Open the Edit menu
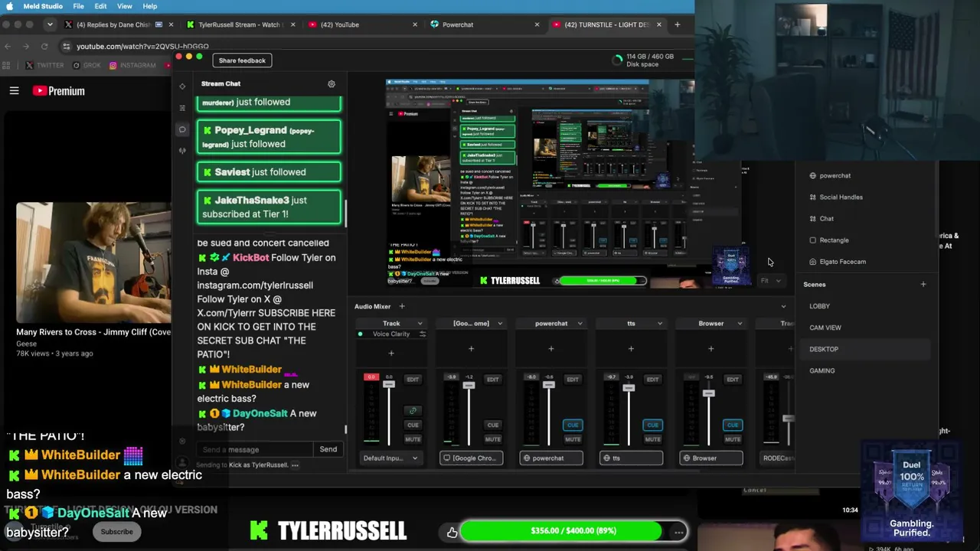The width and height of the screenshot is (980, 551). pos(100,6)
